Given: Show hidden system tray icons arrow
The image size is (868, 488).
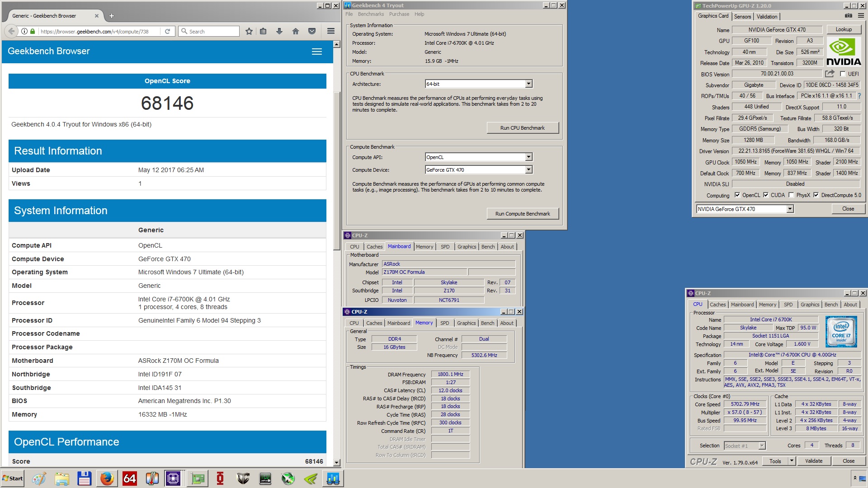Looking at the screenshot, I should (854, 478).
